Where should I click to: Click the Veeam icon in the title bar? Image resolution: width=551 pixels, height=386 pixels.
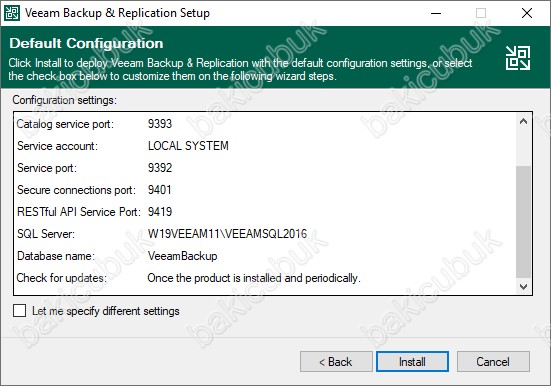pos(12,13)
